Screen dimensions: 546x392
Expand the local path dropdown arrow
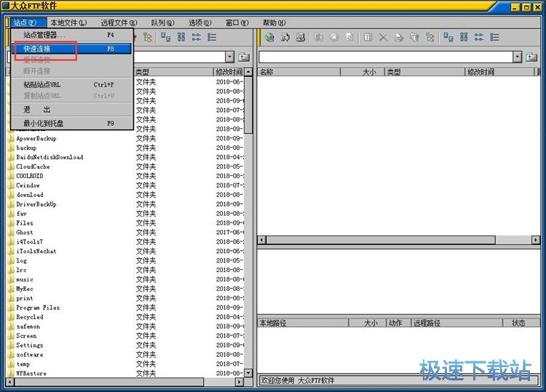coord(229,57)
